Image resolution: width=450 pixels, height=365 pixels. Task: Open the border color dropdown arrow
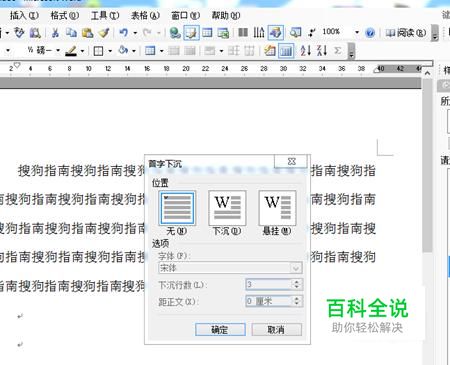(82, 51)
